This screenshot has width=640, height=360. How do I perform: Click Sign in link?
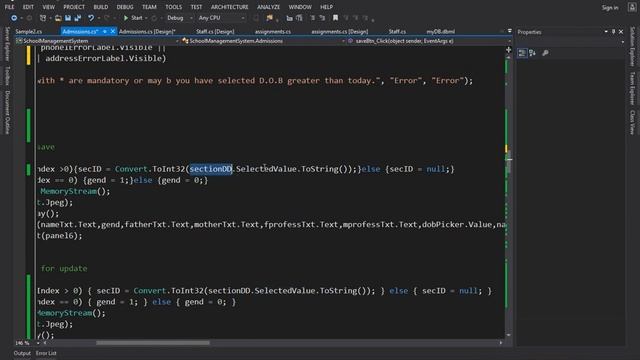[609, 7]
